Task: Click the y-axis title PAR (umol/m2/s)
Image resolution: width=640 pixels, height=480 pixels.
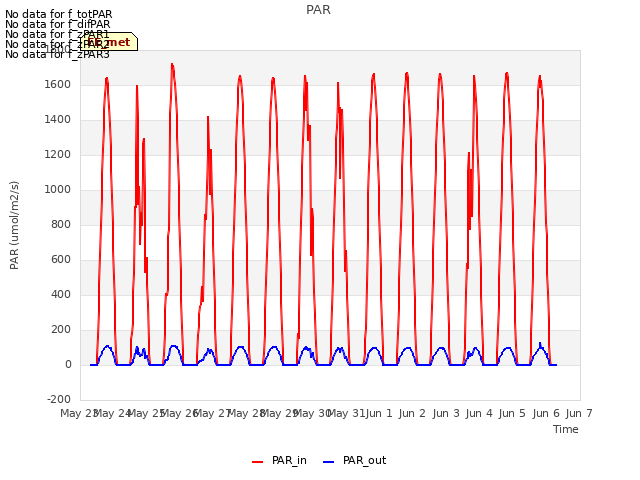Action: click(14, 225)
